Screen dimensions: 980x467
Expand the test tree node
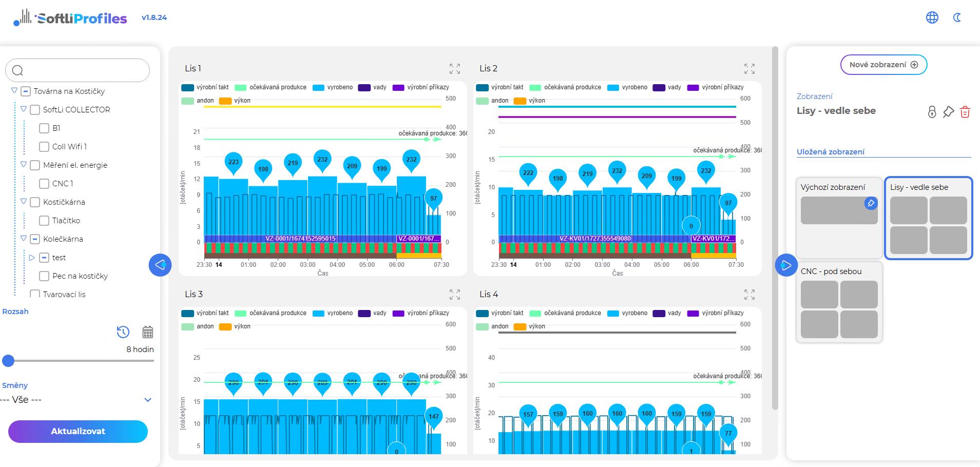(32, 258)
